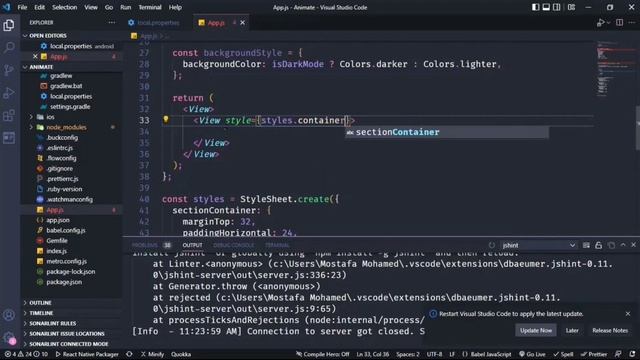The height and width of the screenshot is (360, 640).
Task: Expand the node_modules folder
Action: 66,127
